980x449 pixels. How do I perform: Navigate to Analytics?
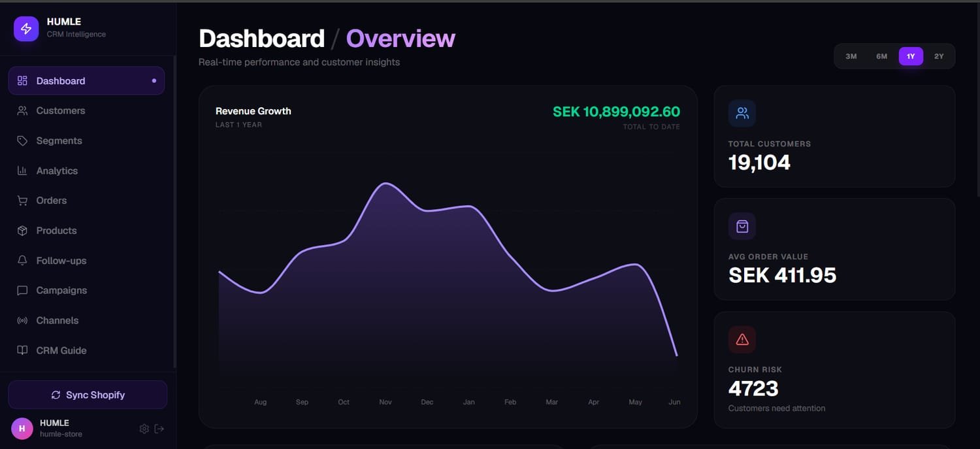point(86,171)
